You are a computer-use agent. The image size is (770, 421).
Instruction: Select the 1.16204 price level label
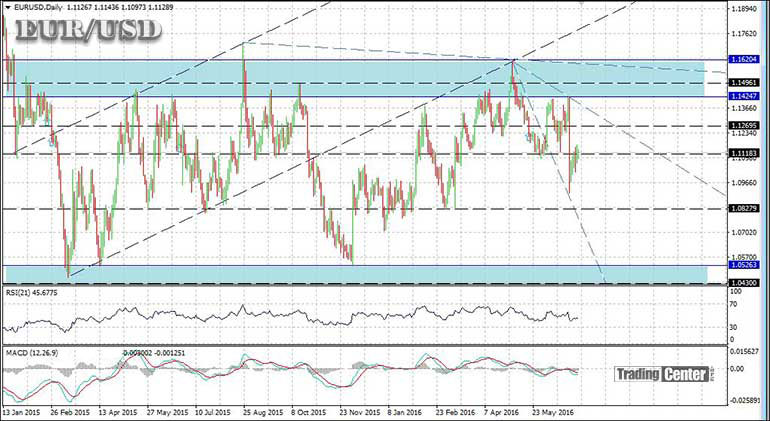point(744,59)
